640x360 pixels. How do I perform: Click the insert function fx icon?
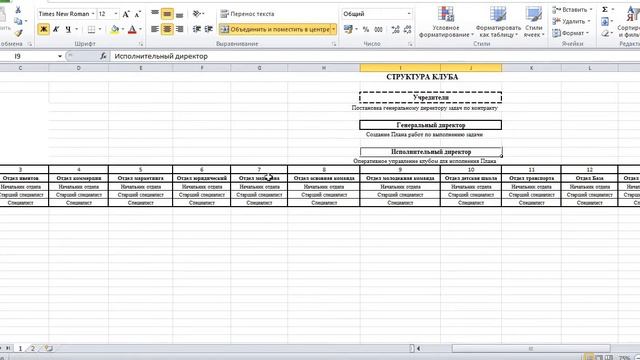[103, 56]
